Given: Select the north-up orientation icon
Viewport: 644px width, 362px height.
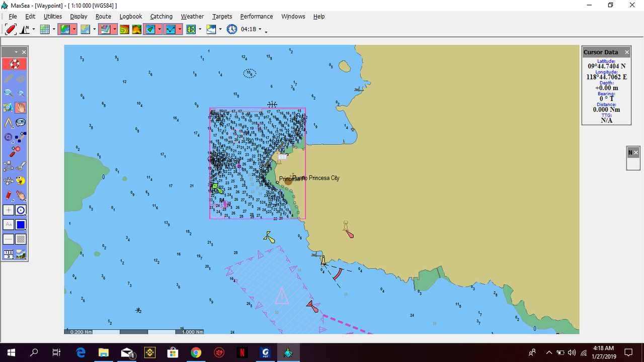Looking at the screenshot, I should pos(25,29).
